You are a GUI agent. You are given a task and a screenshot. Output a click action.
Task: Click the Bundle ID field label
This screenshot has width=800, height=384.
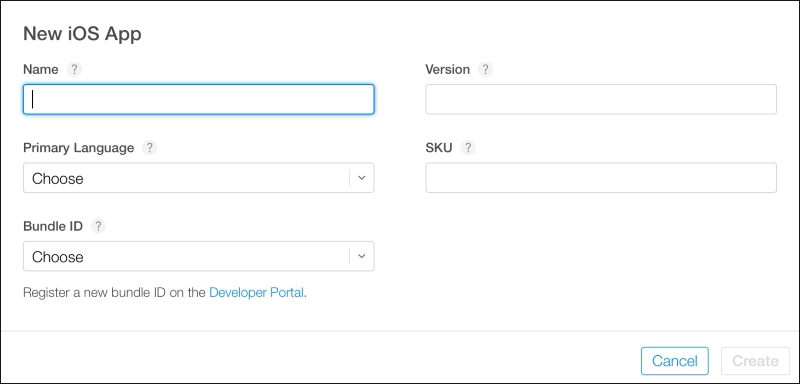53,226
